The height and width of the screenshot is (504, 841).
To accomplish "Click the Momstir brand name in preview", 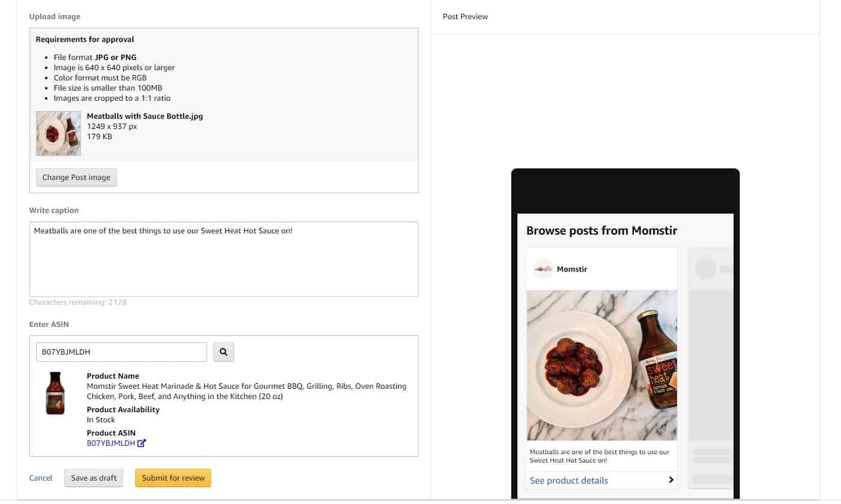I will 572,269.
